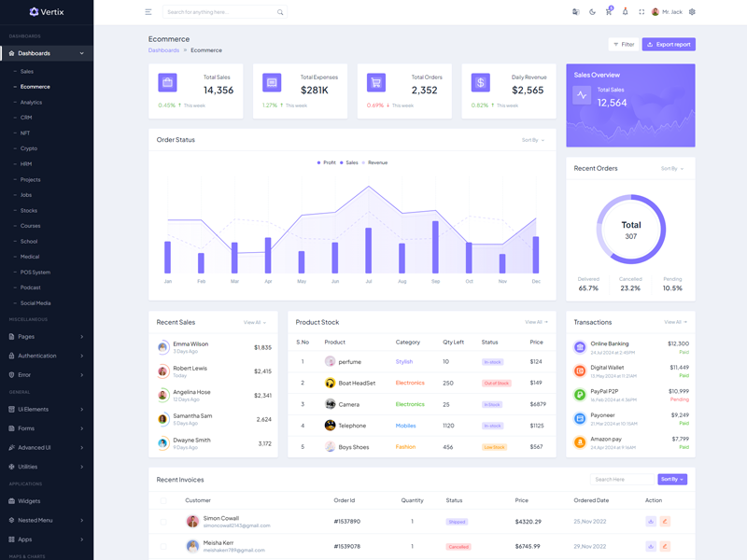This screenshot has width=747, height=560.
Task: Go to Analytics dashboard in sidebar
Action: pyautogui.click(x=31, y=103)
